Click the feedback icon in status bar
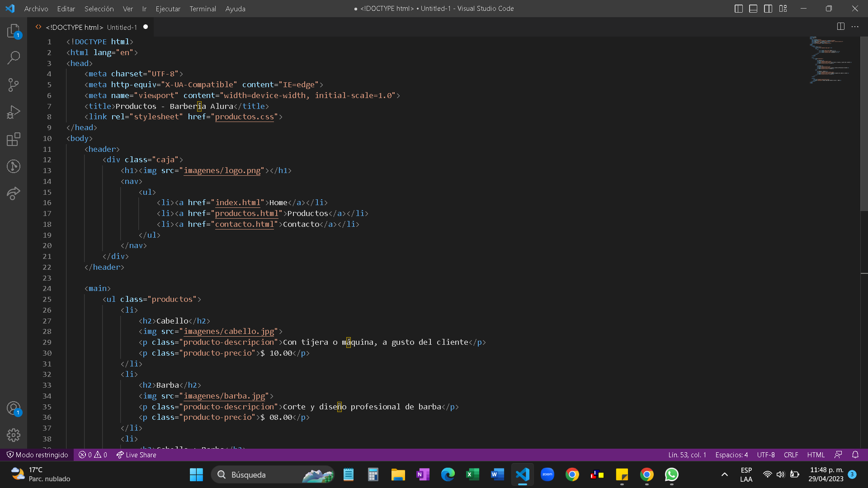Image resolution: width=868 pixels, height=488 pixels. pos(838,455)
